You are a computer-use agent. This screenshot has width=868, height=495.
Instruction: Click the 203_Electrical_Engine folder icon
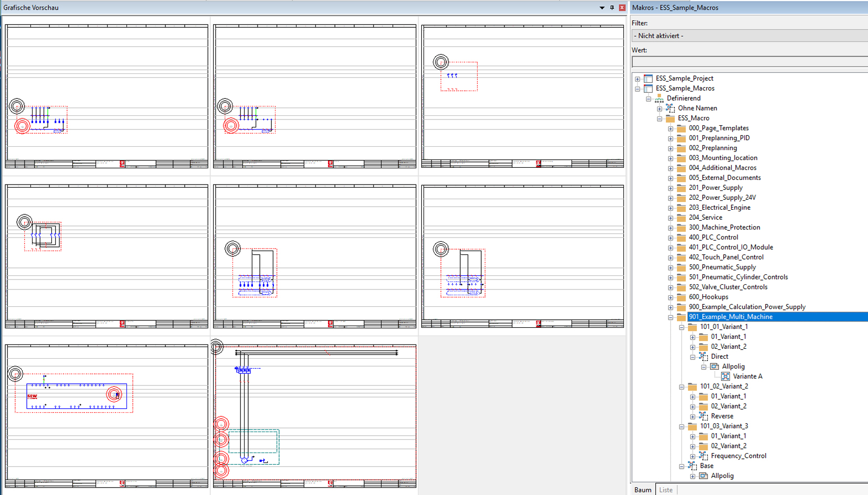(x=681, y=208)
